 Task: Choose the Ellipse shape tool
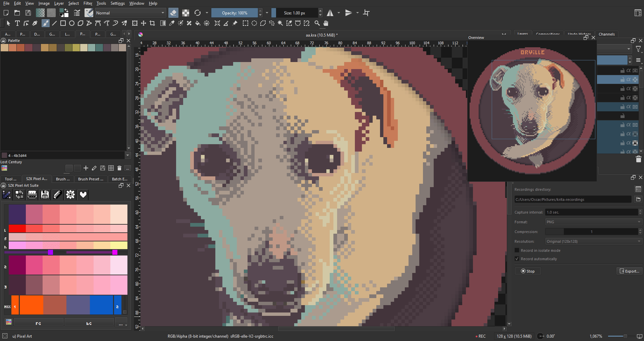[71, 23]
